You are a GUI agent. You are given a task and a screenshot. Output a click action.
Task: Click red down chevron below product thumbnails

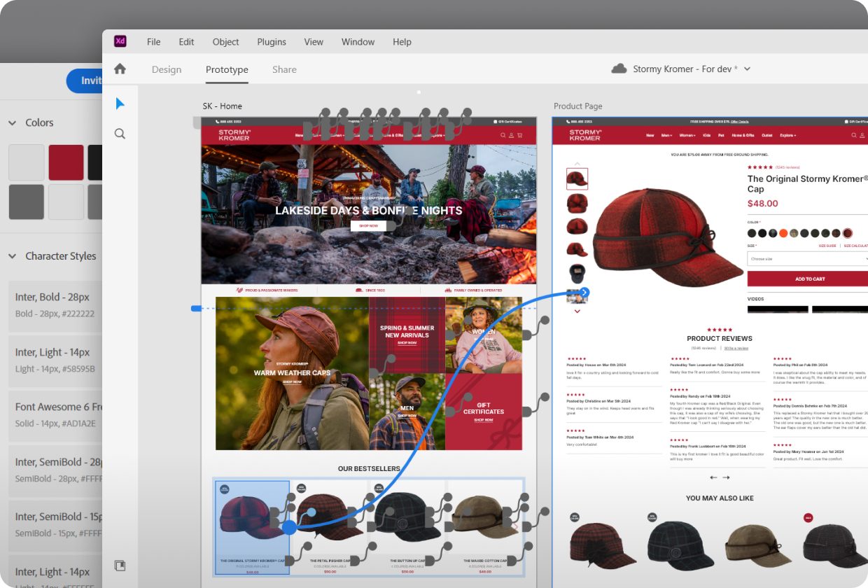577,311
